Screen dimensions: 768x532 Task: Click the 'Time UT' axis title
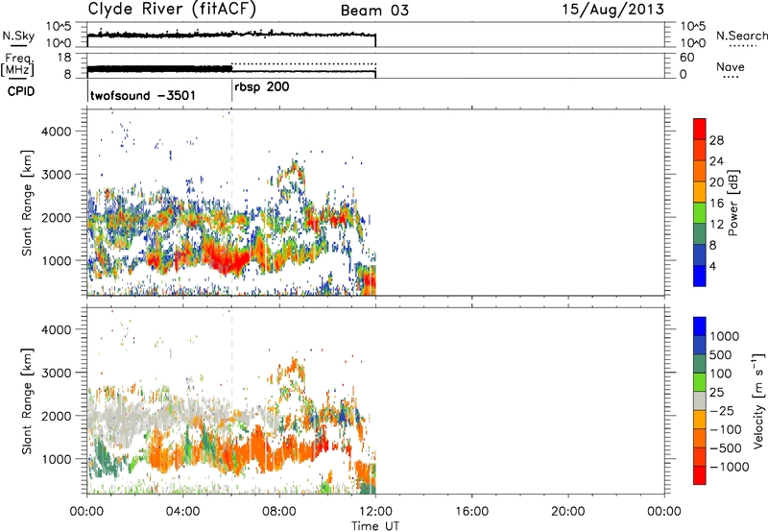click(375, 526)
